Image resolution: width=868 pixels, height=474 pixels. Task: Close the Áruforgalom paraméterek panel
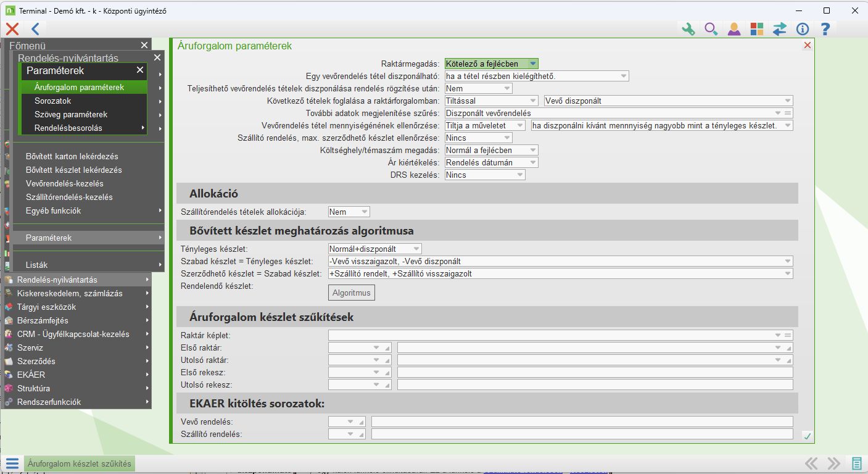(x=807, y=45)
